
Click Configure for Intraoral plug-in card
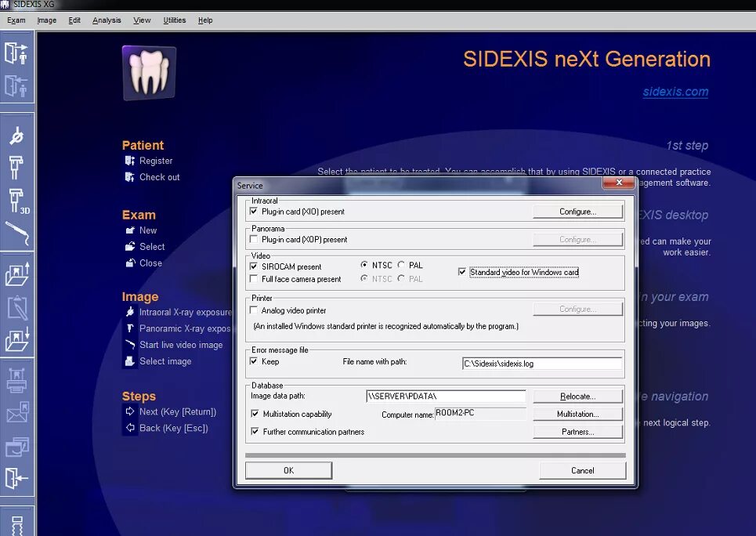577,212
